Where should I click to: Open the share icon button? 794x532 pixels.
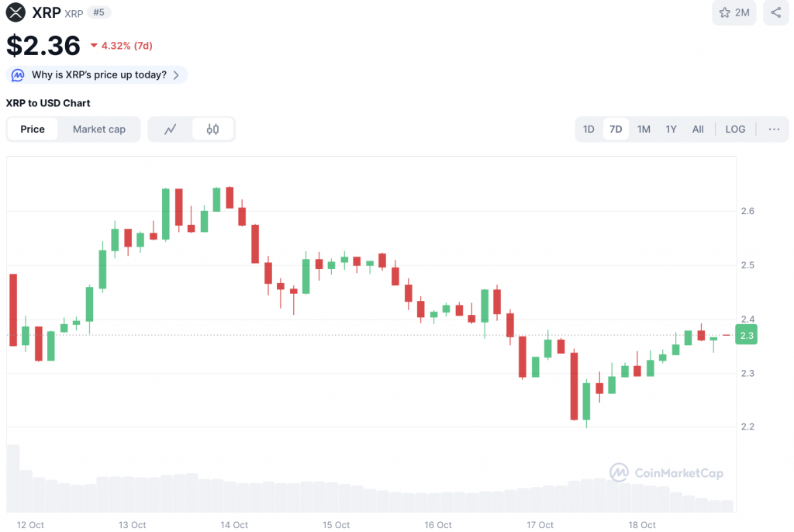[776, 12]
